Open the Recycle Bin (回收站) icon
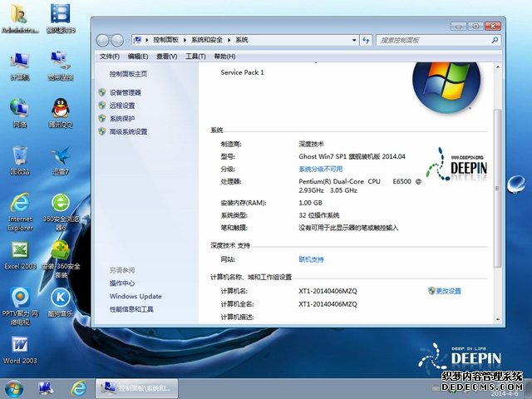Viewport: 532px width, 399px height. (x=20, y=160)
